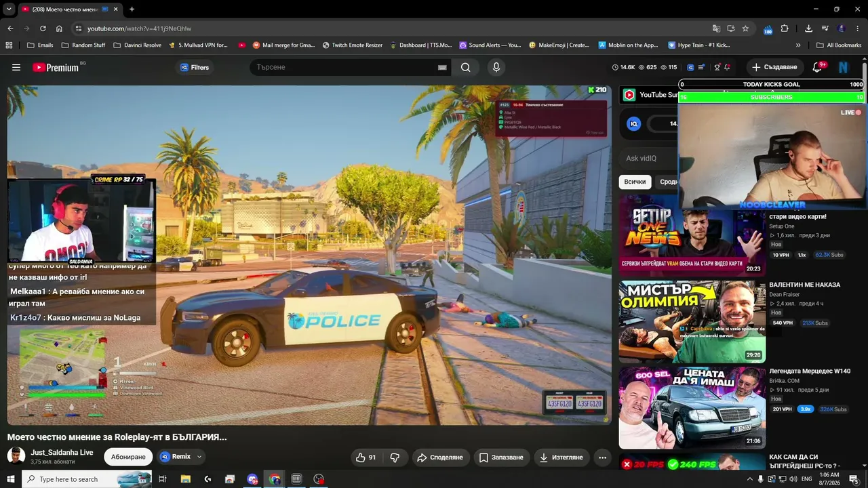The height and width of the screenshot is (488, 868).
Task: Open the Chrome apps grid shortcut
Action: tap(9, 45)
